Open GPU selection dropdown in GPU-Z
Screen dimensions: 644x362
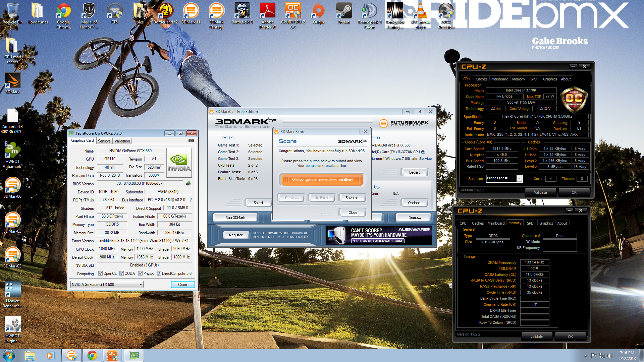click(107, 285)
